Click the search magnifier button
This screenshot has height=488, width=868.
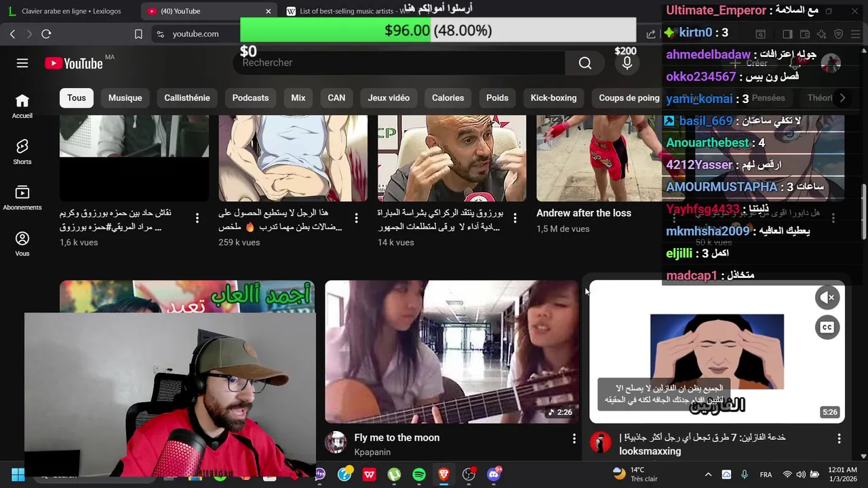(585, 63)
